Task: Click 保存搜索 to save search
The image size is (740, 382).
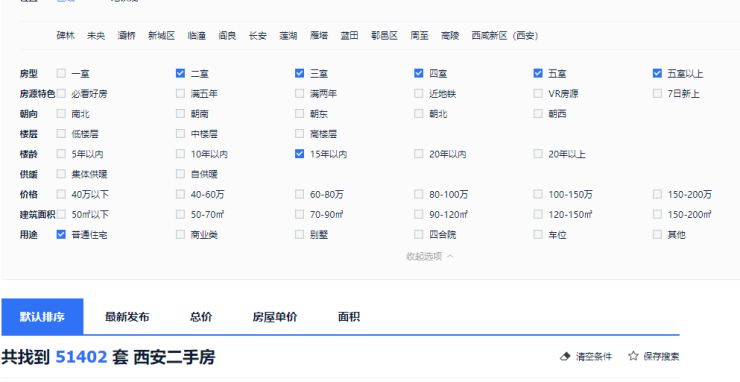Action: [661, 357]
